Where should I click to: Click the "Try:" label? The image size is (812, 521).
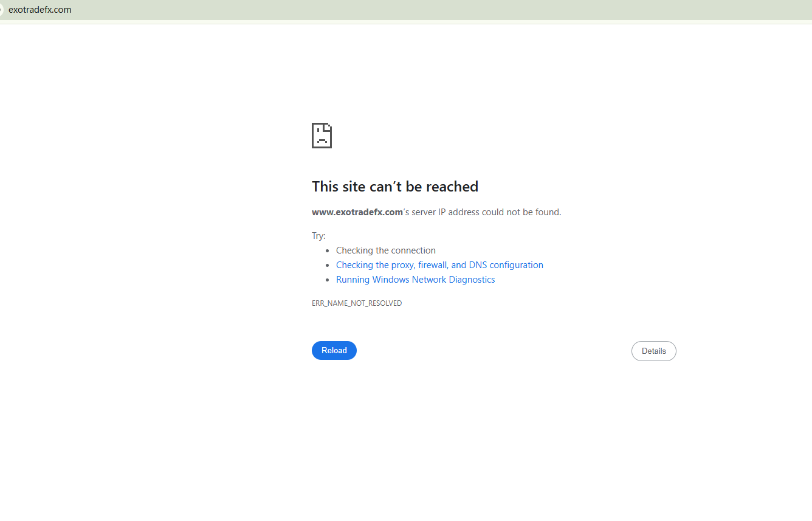[318, 236]
